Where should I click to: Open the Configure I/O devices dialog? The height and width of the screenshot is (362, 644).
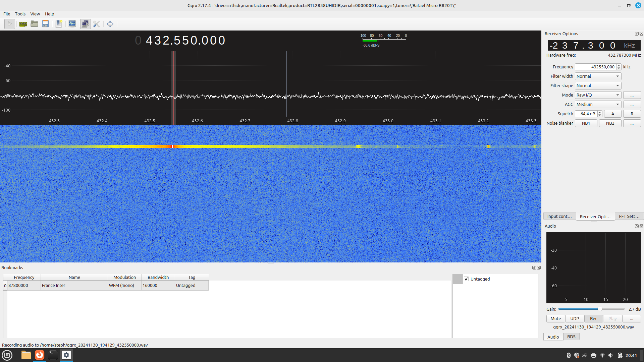tap(23, 24)
